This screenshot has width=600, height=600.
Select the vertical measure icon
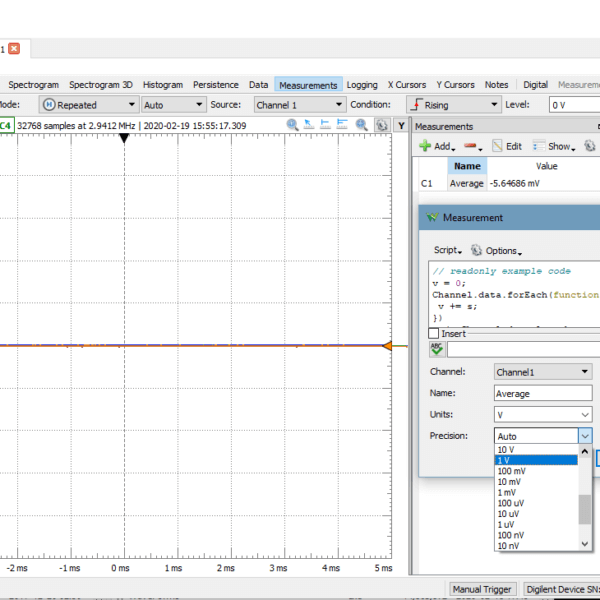point(325,124)
